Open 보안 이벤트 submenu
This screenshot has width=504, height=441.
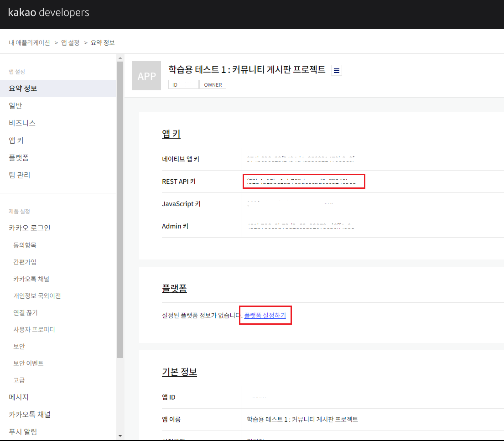[x=28, y=363]
